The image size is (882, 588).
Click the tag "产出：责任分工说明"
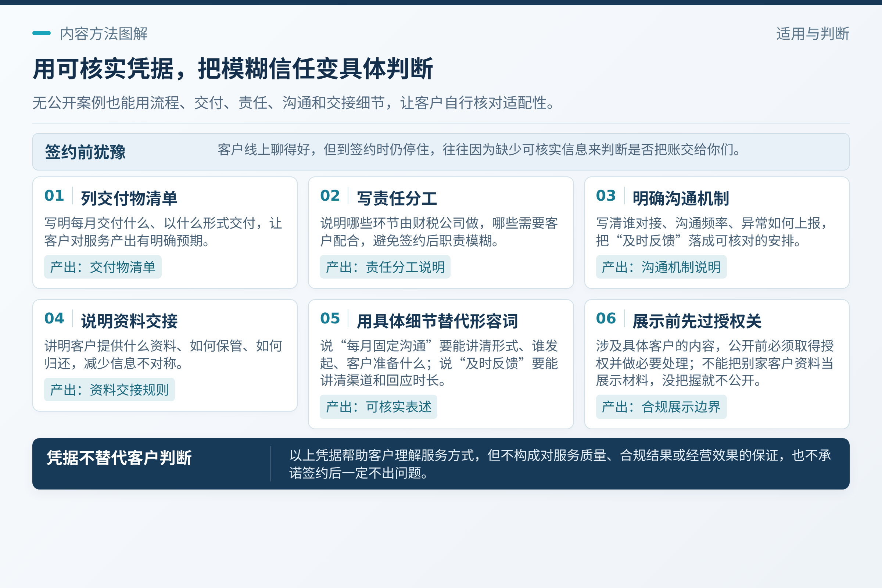(385, 267)
